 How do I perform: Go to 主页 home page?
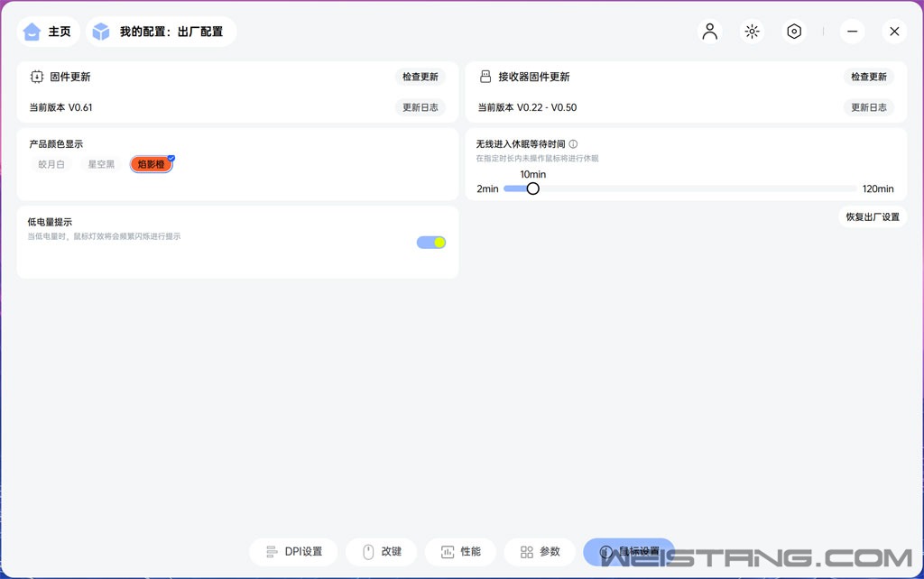click(49, 32)
